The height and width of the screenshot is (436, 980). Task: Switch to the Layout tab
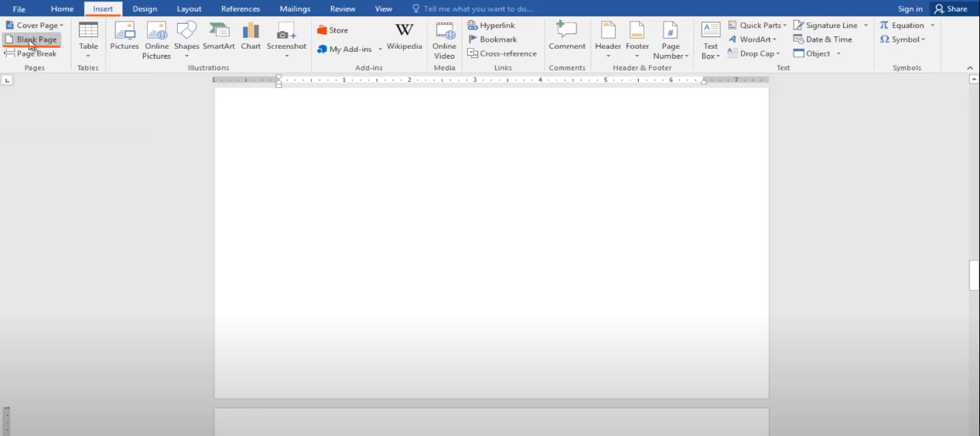[189, 9]
